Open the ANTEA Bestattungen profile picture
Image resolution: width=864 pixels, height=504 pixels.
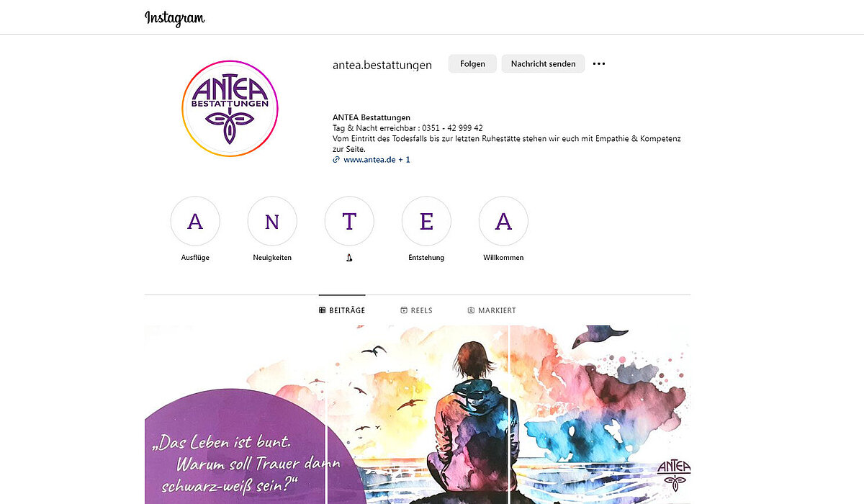tap(230, 108)
